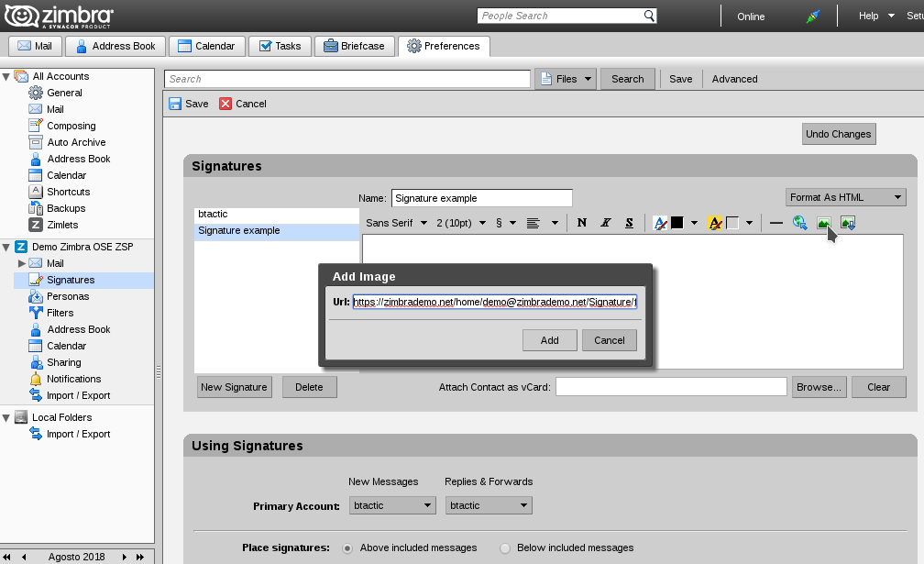Toggle bold formatting in signature editor

coord(581,223)
